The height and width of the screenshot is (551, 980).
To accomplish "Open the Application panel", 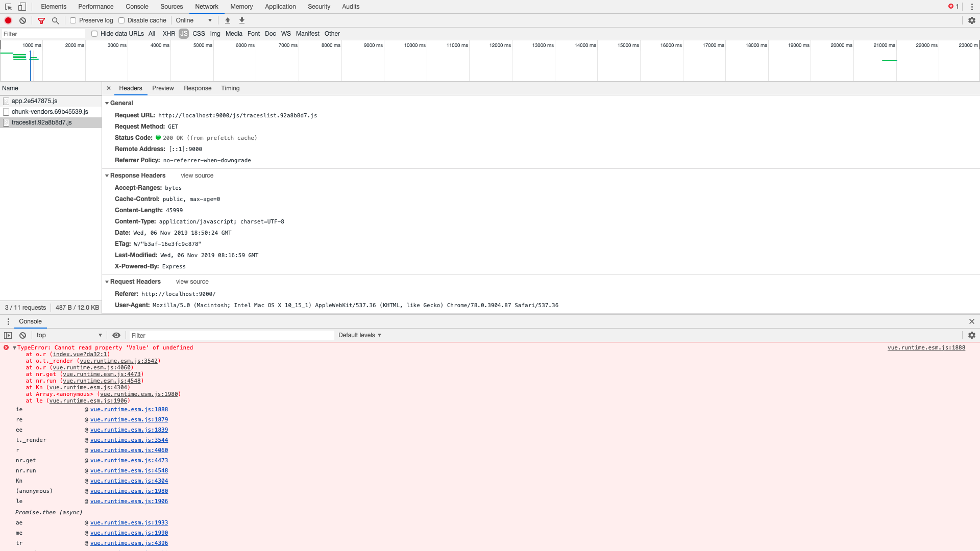I will click(x=280, y=7).
